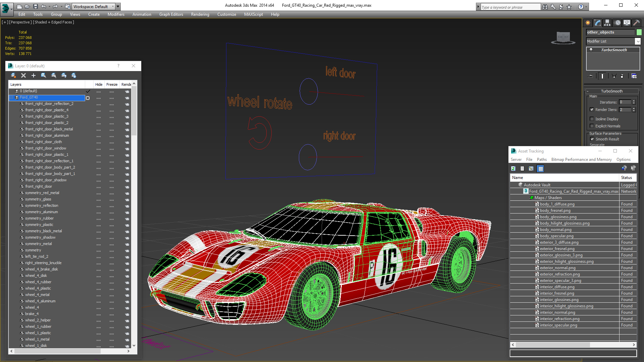The width and height of the screenshot is (644, 362).
Task: Click the Shaded + Edged Faces viewport label
Action: [54, 22]
